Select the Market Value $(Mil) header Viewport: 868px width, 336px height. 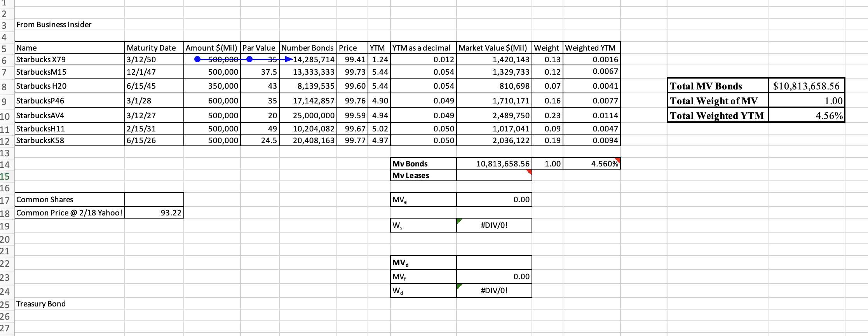pos(494,48)
